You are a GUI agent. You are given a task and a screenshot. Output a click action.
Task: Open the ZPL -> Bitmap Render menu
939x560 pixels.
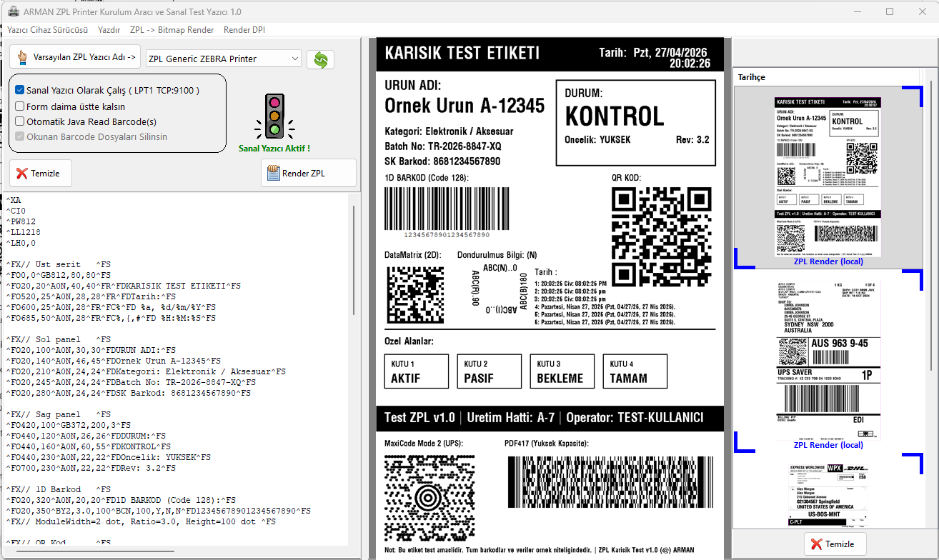click(x=172, y=30)
